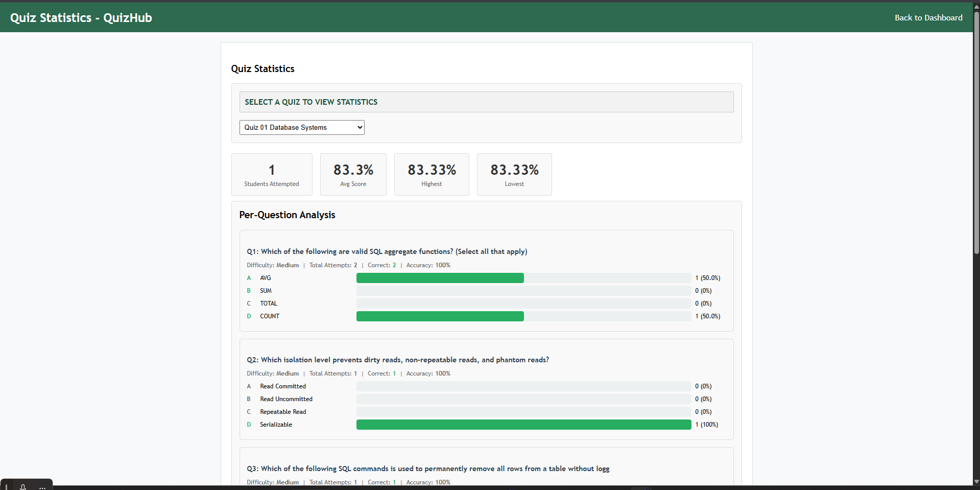Image resolution: width=980 pixels, height=490 pixels.
Task: Click the Q2 isolation level question text
Action: [398, 360]
